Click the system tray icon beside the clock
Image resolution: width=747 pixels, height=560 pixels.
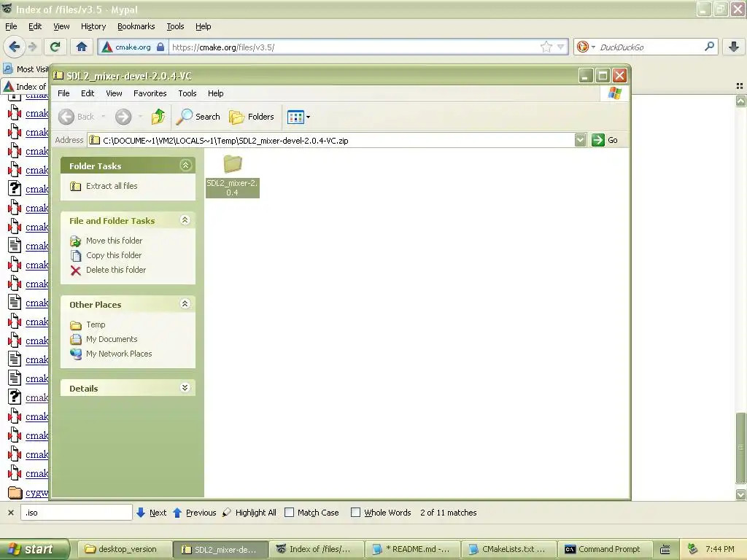pyautogui.click(x=692, y=549)
